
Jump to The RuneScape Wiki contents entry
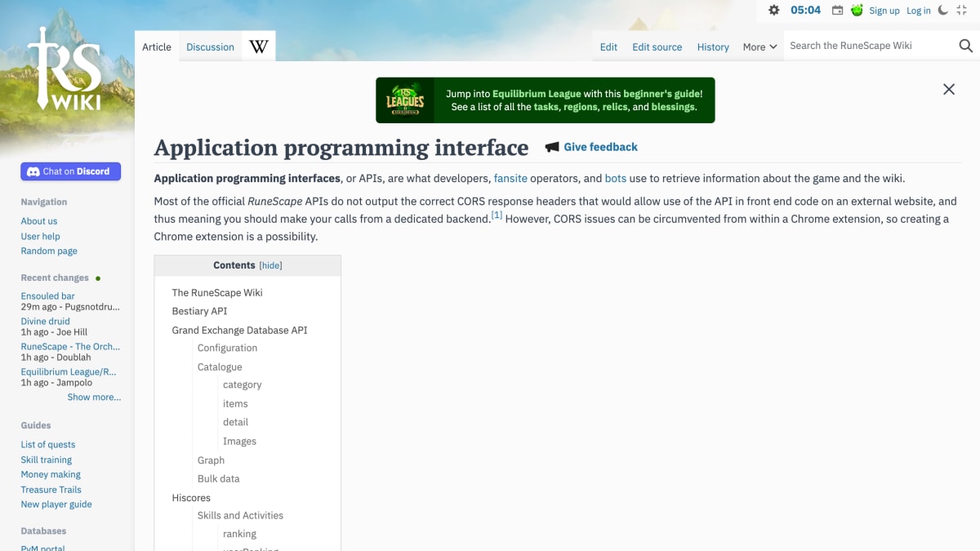[x=217, y=292]
